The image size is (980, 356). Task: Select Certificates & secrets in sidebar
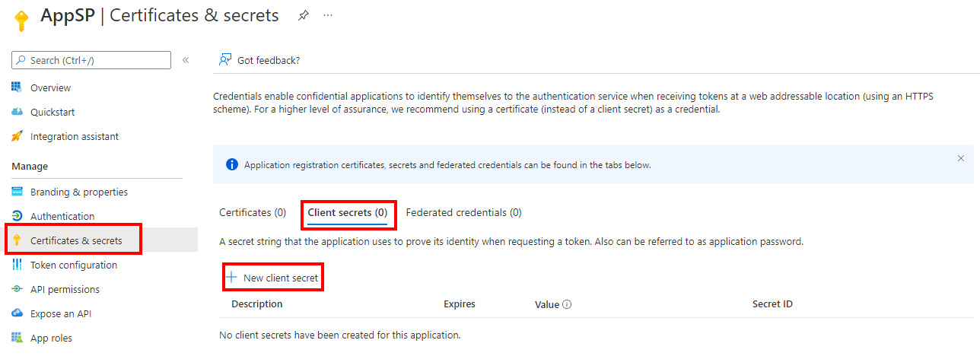click(76, 240)
